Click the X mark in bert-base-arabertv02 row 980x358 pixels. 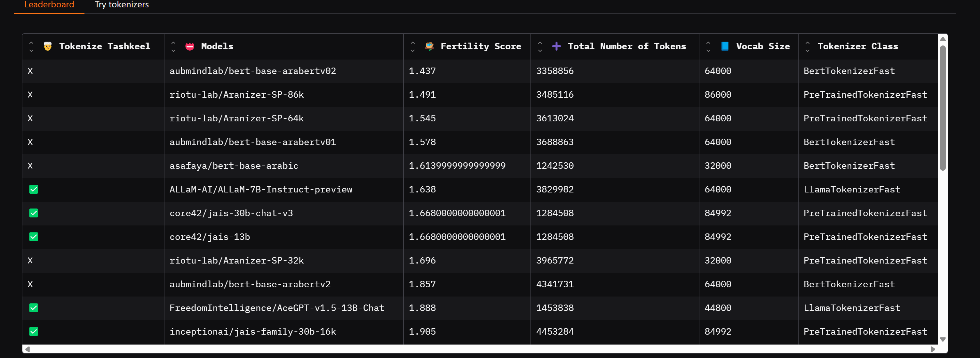tap(30, 71)
